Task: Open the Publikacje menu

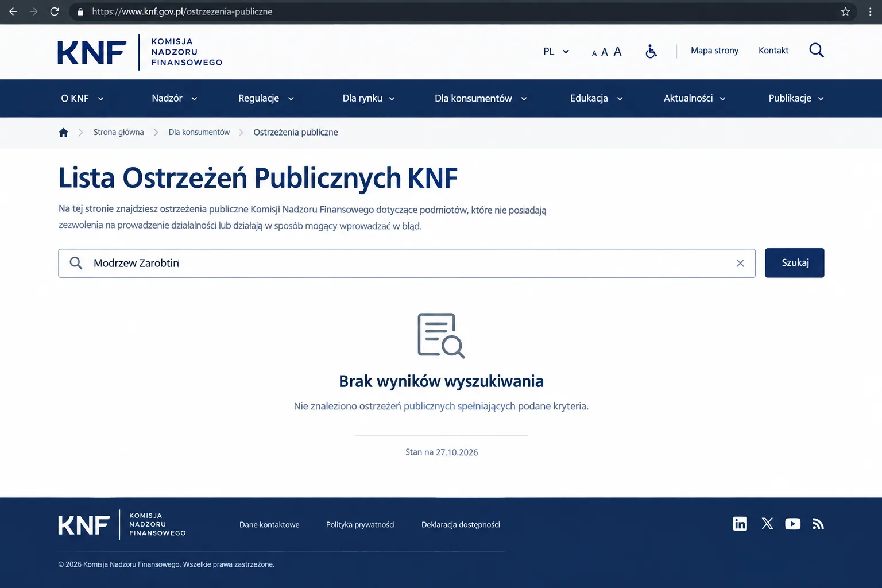Action: coord(796,98)
